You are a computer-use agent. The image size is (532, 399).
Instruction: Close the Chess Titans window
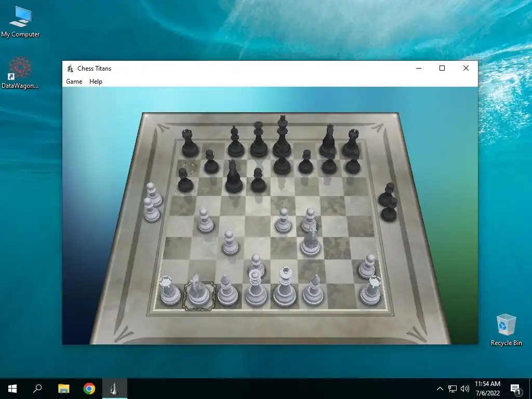coord(466,68)
